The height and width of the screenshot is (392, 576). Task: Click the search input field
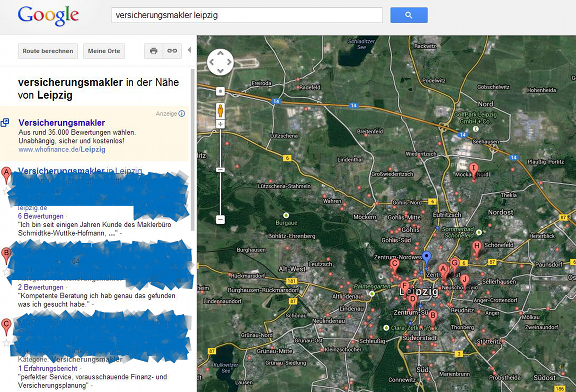[247, 15]
